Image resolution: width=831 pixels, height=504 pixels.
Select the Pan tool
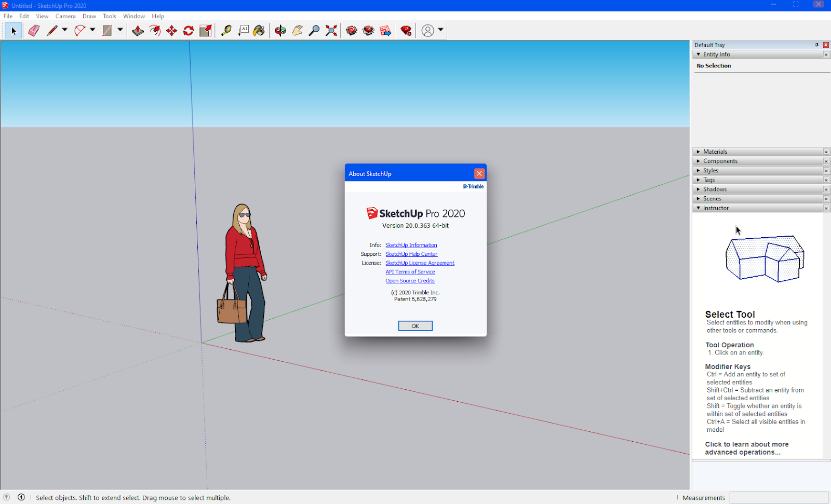click(x=297, y=30)
